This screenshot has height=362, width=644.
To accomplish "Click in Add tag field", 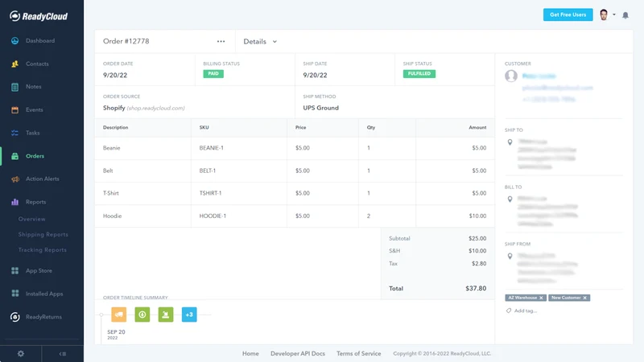I will [526, 311].
